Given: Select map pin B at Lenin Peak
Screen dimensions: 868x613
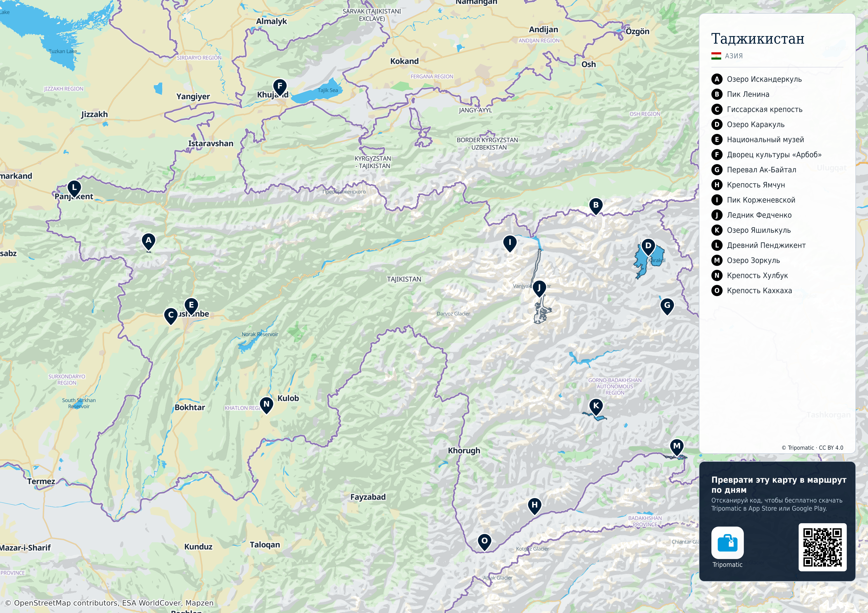Looking at the screenshot, I should tap(596, 206).
